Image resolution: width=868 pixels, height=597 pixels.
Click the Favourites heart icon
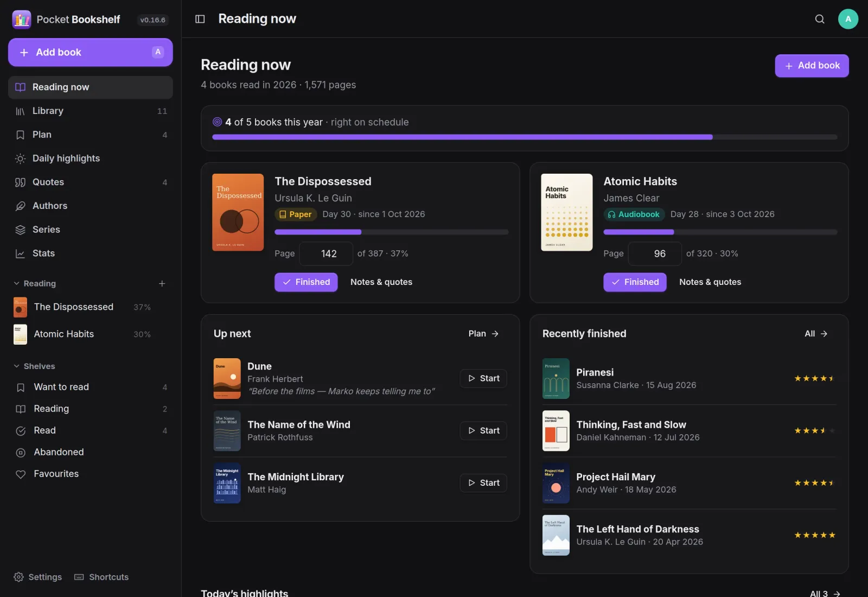[x=21, y=474]
